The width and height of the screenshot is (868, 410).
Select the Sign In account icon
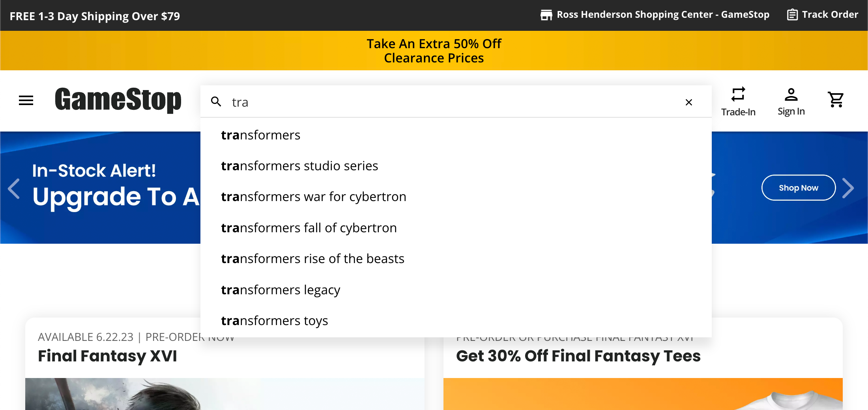(x=791, y=94)
